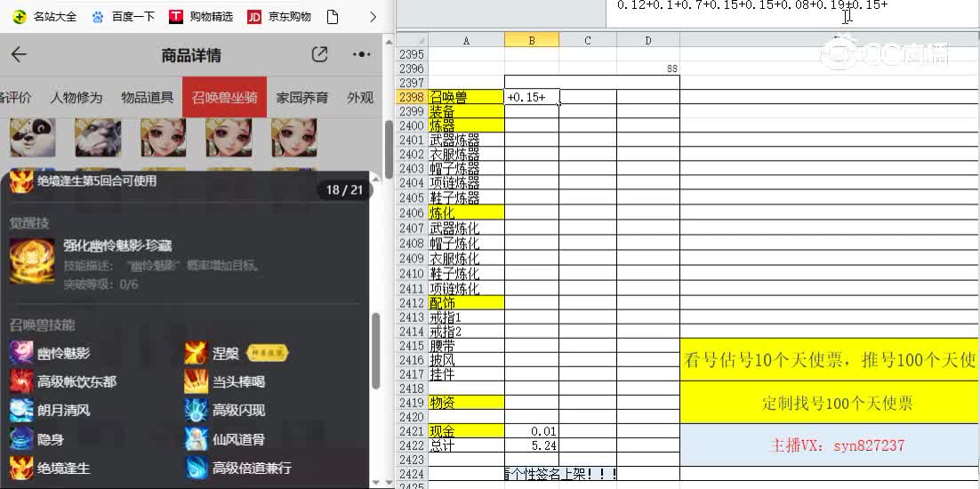
Task: Open the 购物精选 bookmark
Action: [201, 17]
